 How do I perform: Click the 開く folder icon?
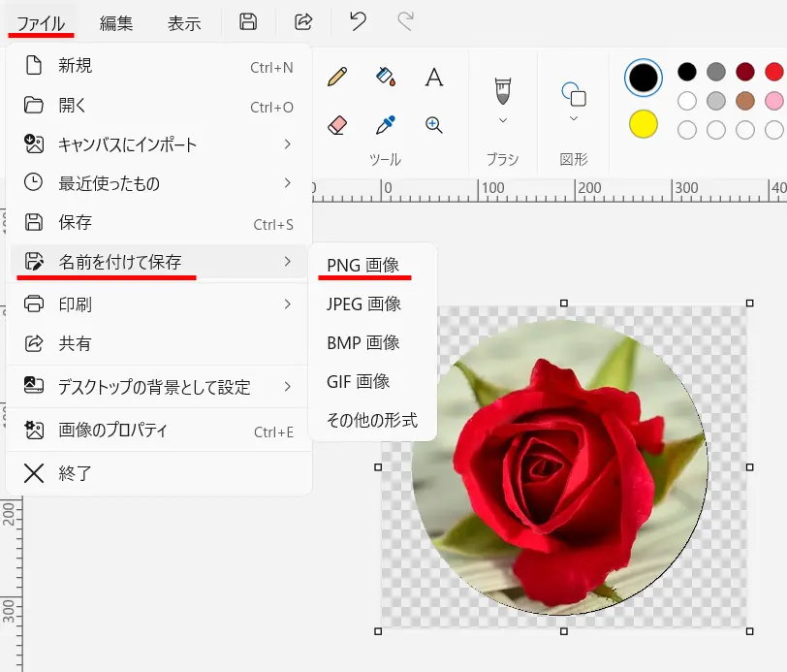tap(34, 105)
